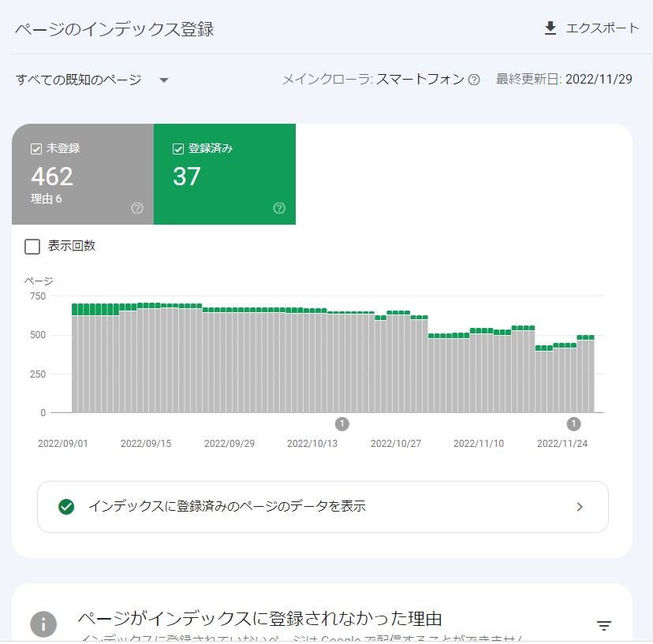
Task: Open インデックスに登録済みのページのデータを表示 link
Action: 227,507
